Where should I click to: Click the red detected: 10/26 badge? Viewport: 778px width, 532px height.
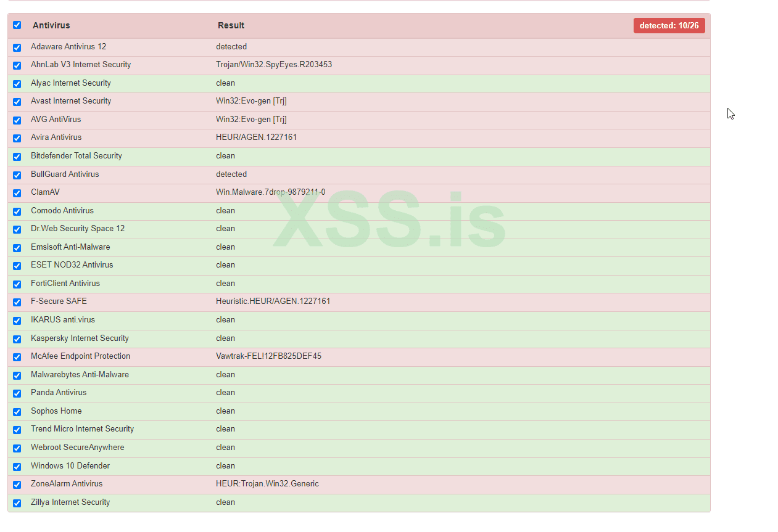[669, 25]
